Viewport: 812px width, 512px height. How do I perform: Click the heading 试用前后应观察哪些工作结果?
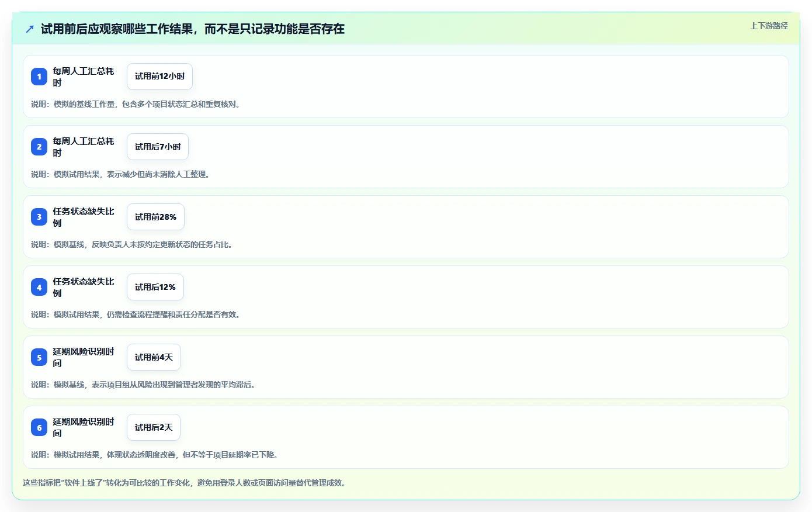[116, 29]
